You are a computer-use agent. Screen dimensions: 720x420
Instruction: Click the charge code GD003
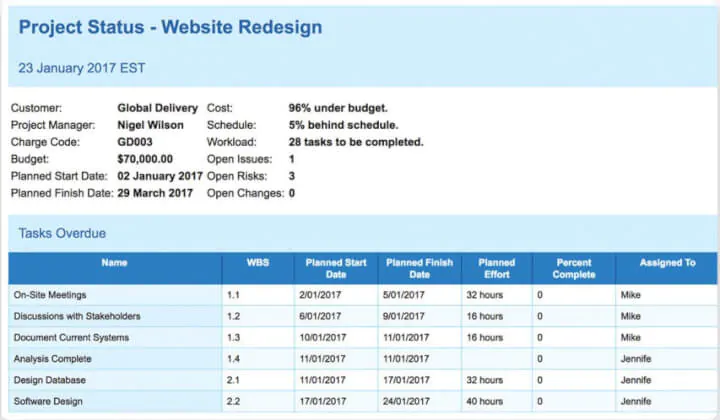[135, 142]
